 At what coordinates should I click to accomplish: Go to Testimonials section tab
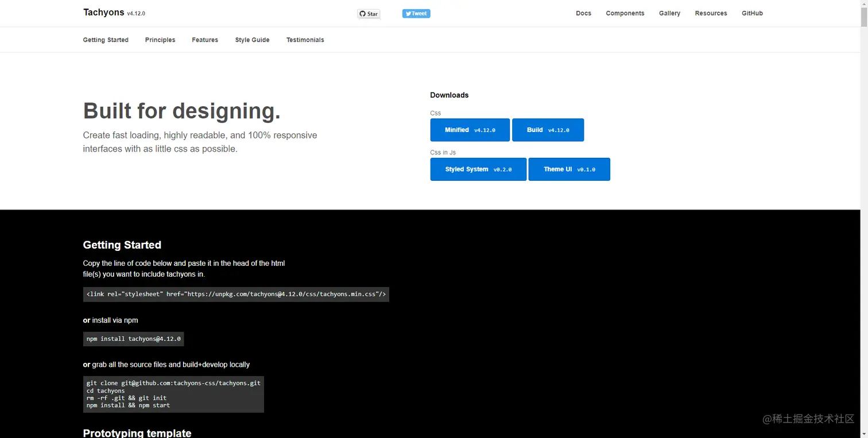tap(305, 40)
